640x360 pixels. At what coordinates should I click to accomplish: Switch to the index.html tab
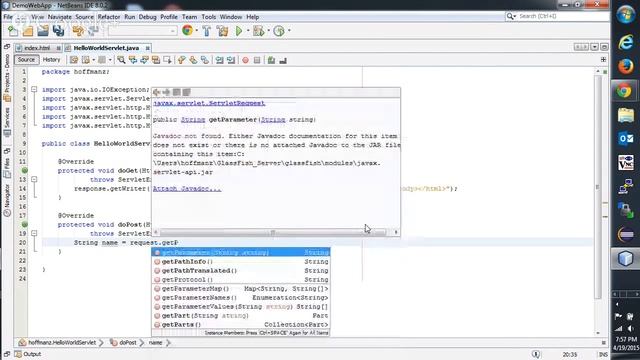[x=37, y=48]
